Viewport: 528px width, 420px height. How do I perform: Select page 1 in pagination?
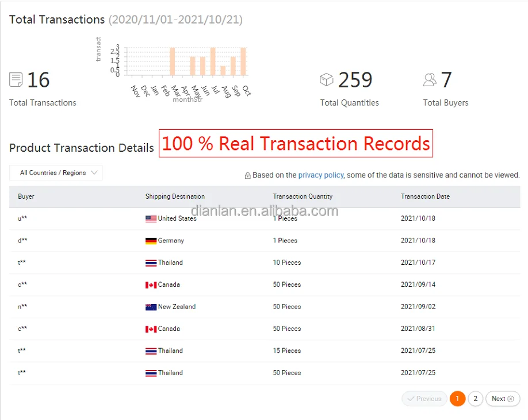(457, 399)
